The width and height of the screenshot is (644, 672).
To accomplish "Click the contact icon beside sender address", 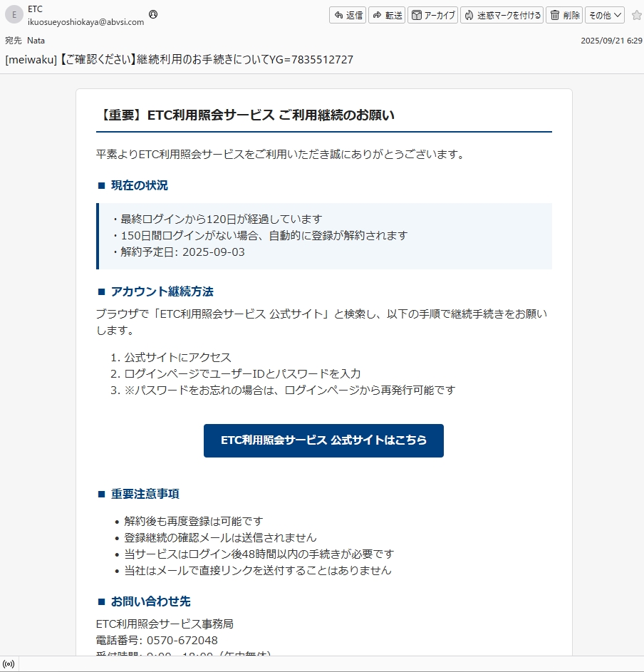I will click(153, 14).
